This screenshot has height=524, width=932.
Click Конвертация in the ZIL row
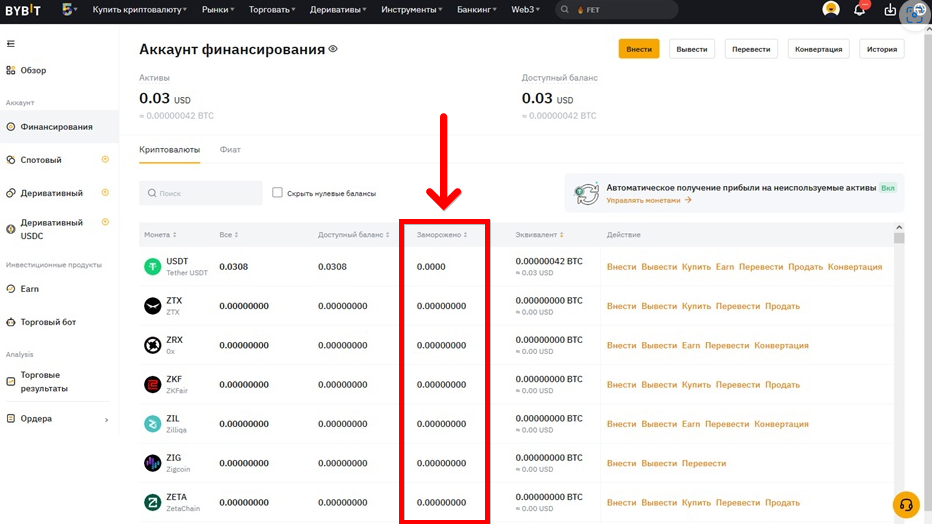point(781,424)
